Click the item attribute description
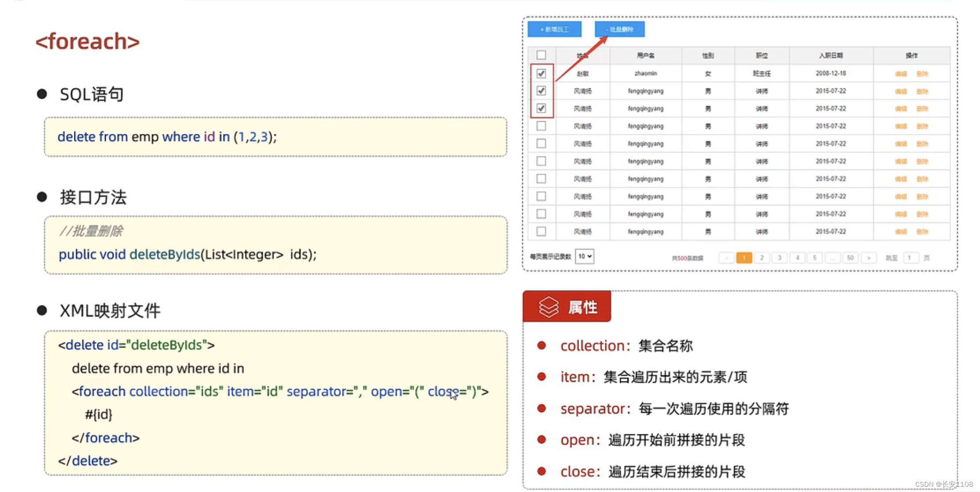This screenshot has height=492, width=980. coord(654,377)
